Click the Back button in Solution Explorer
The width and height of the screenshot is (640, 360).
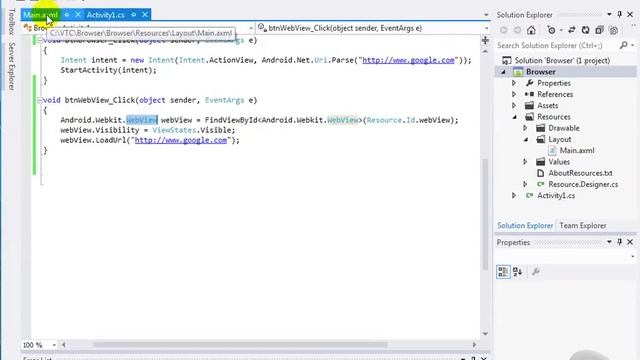(x=504, y=30)
